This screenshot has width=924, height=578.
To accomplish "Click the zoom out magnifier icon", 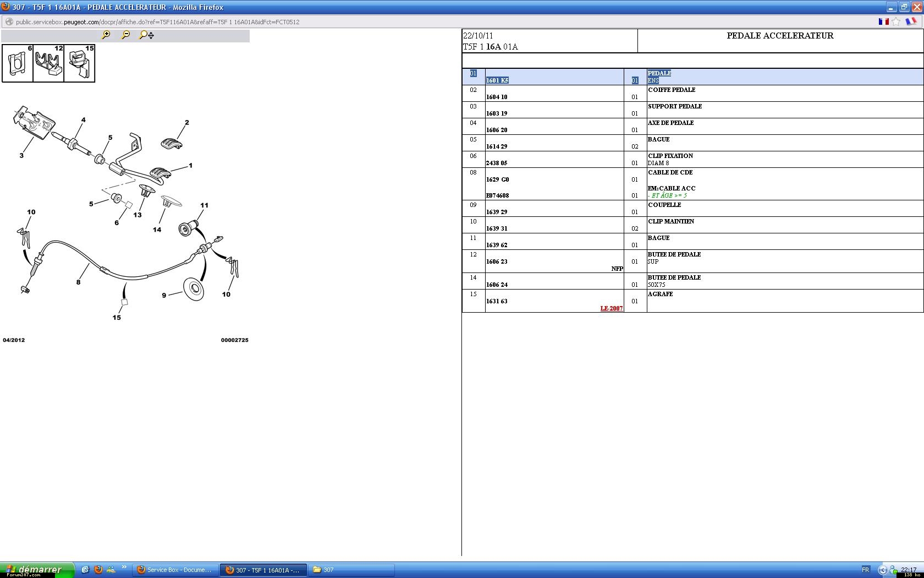I will [x=126, y=35].
